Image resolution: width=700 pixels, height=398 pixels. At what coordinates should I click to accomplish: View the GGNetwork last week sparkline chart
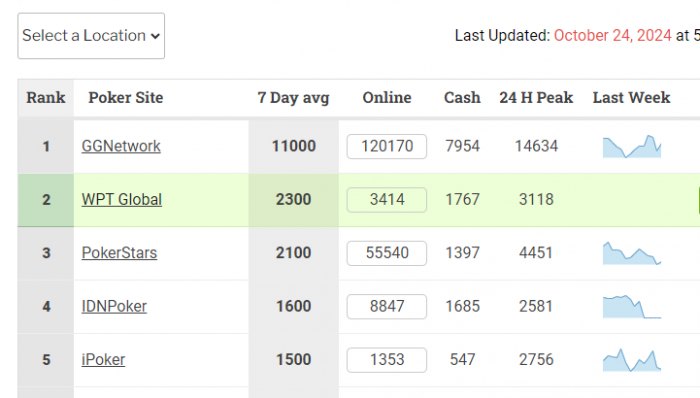point(632,146)
